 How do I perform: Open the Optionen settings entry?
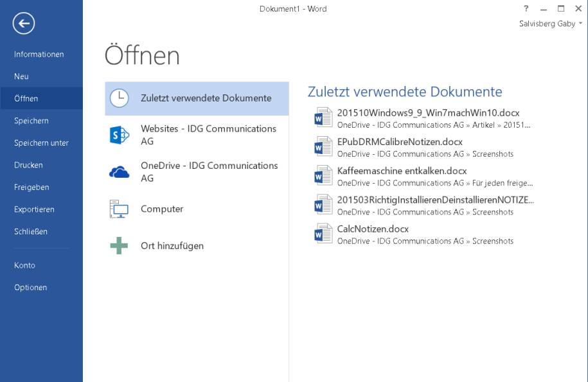pyautogui.click(x=31, y=288)
